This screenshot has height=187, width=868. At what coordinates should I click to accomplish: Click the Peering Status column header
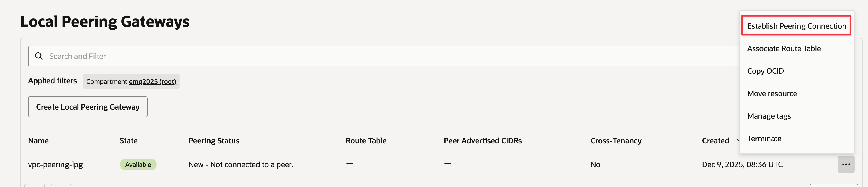(x=214, y=140)
